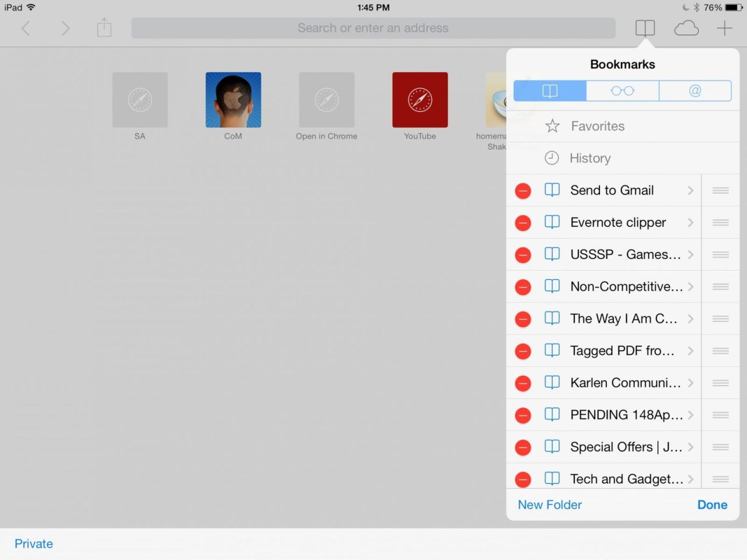
Task: Tap the delete toggle for Send to Gmail
Action: (522, 190)
